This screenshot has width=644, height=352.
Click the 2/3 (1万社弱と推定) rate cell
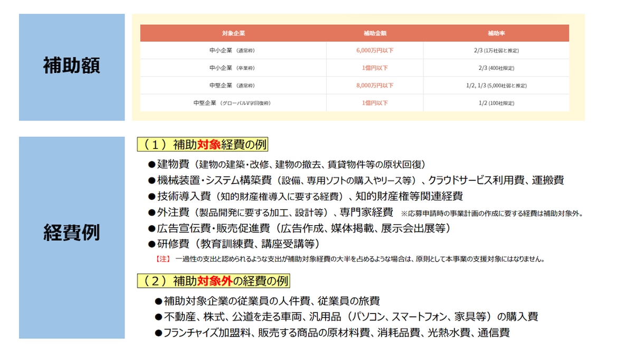496,51
